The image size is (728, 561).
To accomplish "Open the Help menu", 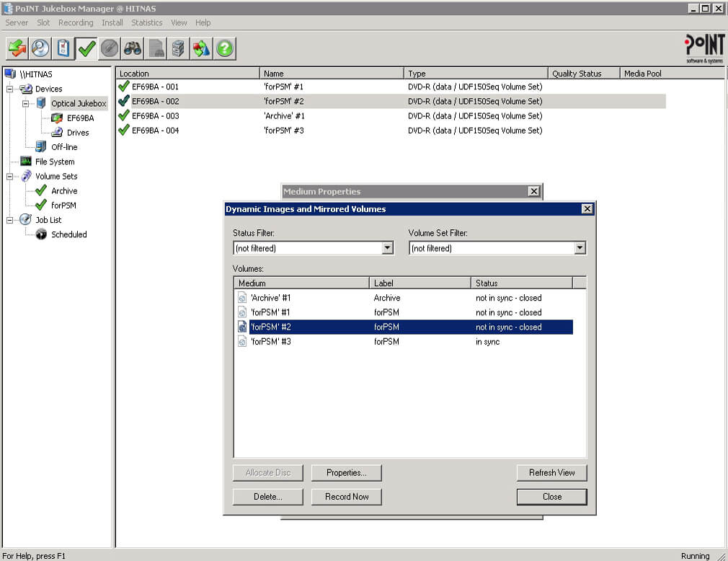I will (203, 22).
